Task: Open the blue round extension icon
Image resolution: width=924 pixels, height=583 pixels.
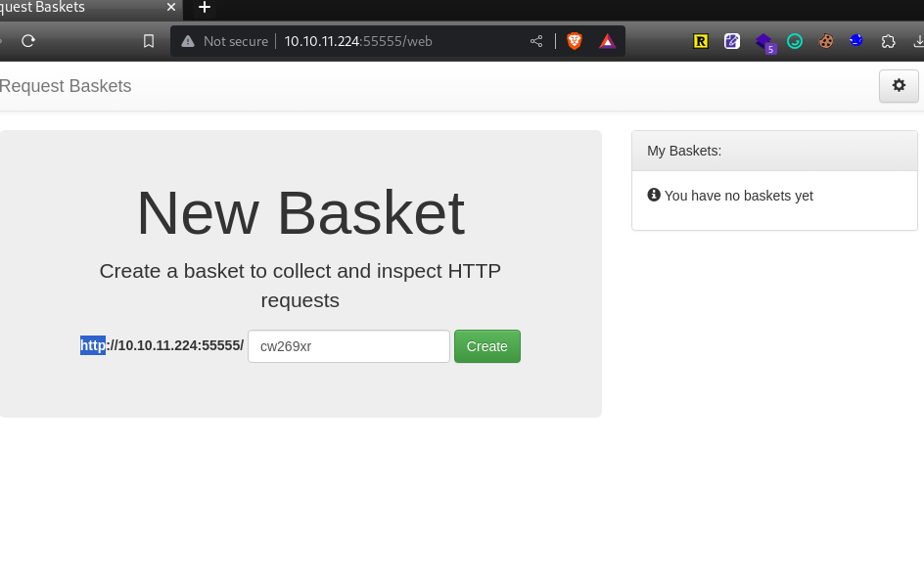Action: pos(856,40)
